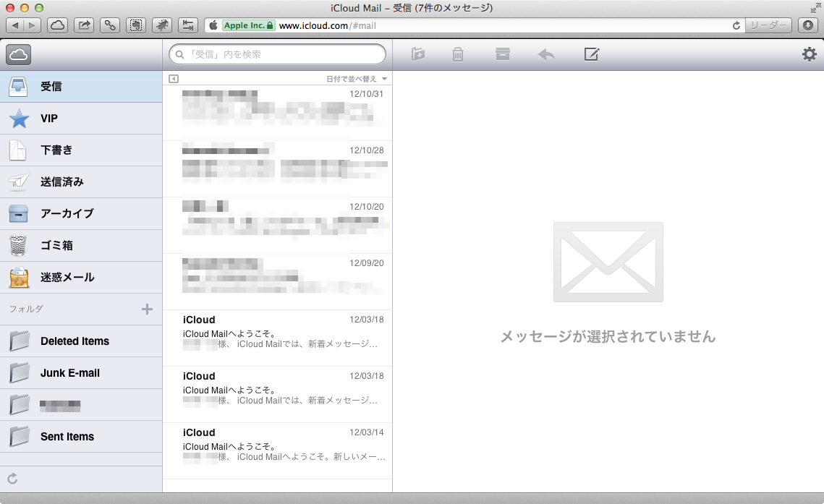The image size is (824, 504).
Task: Open the settings gear menu
Action: [x=810, y=54]
